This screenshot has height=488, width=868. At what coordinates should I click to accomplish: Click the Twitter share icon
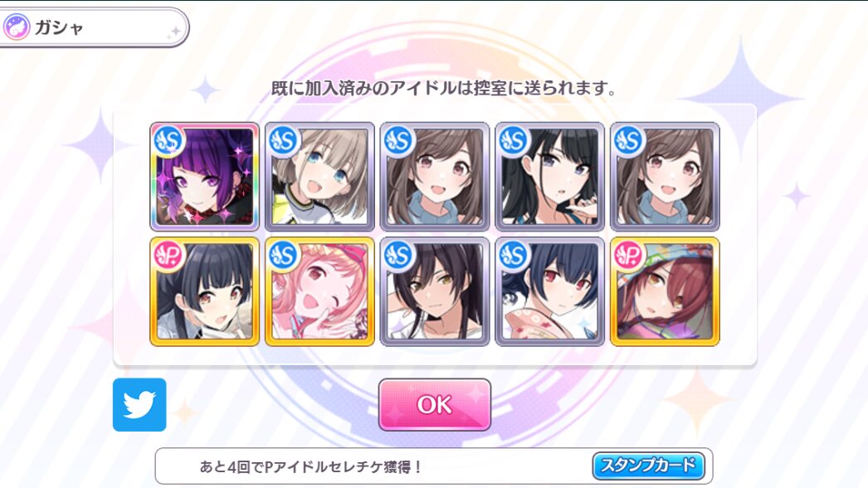pyautogui.click(x=139, y=404)
